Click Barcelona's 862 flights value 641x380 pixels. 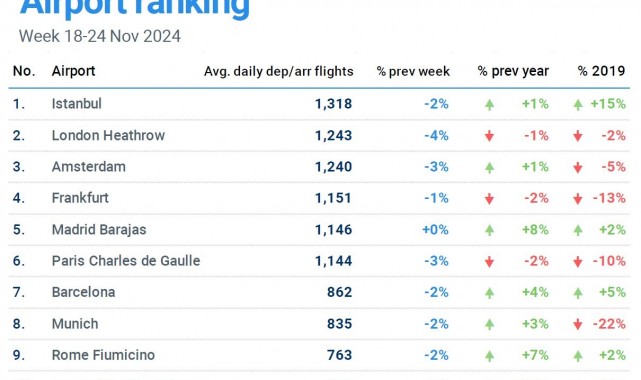pyautogui.click(x=339, y=292)
